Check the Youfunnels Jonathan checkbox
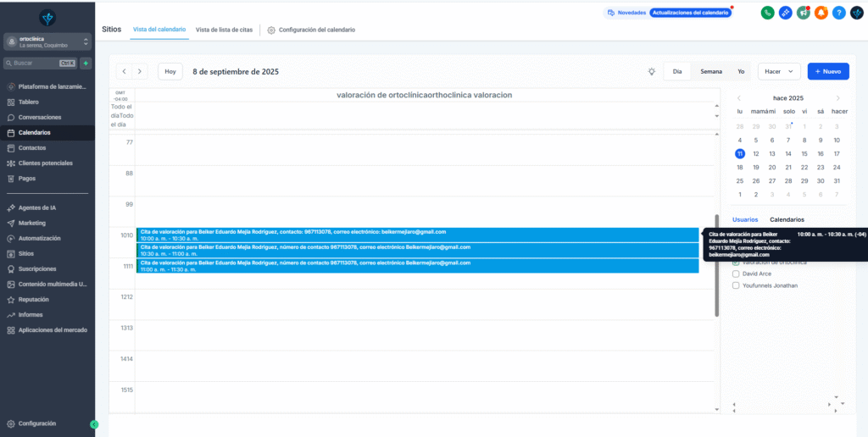 click(736, 285)
